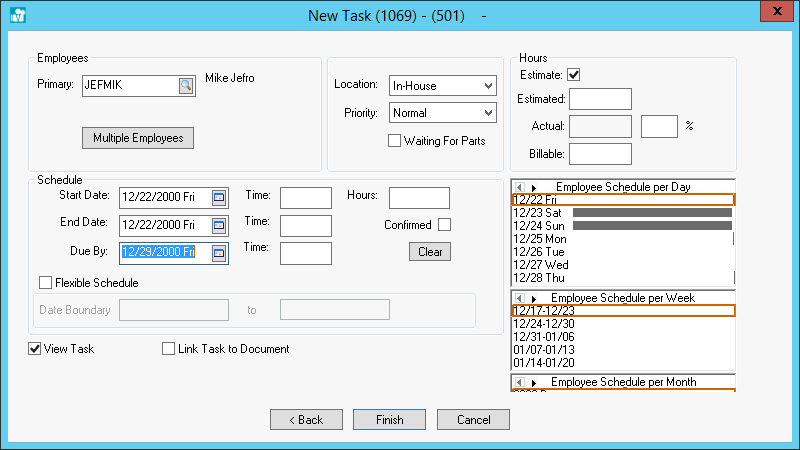Image resolution: width=800 pixels, height=450 pixels.
Task: Click the Billable hours input field
Action: pos(600,153)
